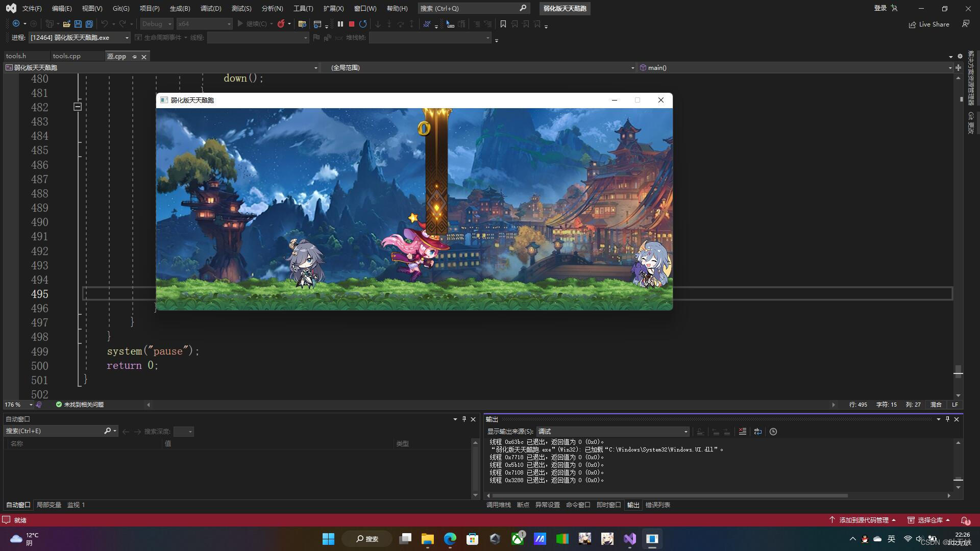980x551 pixels.
Task: Open the process dropdown showing 弱化版天天酷跑.exe
Action: pos(127,38)
